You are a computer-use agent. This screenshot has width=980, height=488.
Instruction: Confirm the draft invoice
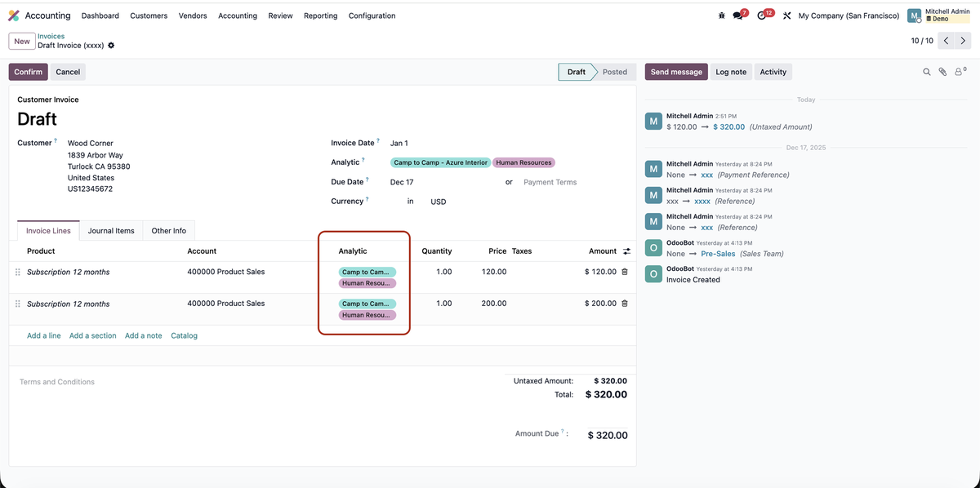pyautogui.click(x=28, y=72)
